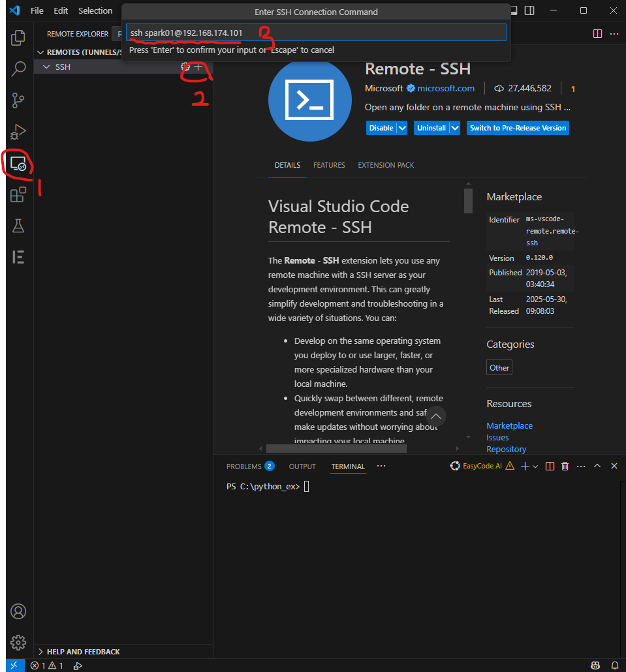The image size is (626, 672).
Task: Click the scroll-to-top arrow circle
Action: [x=436, y=416]
